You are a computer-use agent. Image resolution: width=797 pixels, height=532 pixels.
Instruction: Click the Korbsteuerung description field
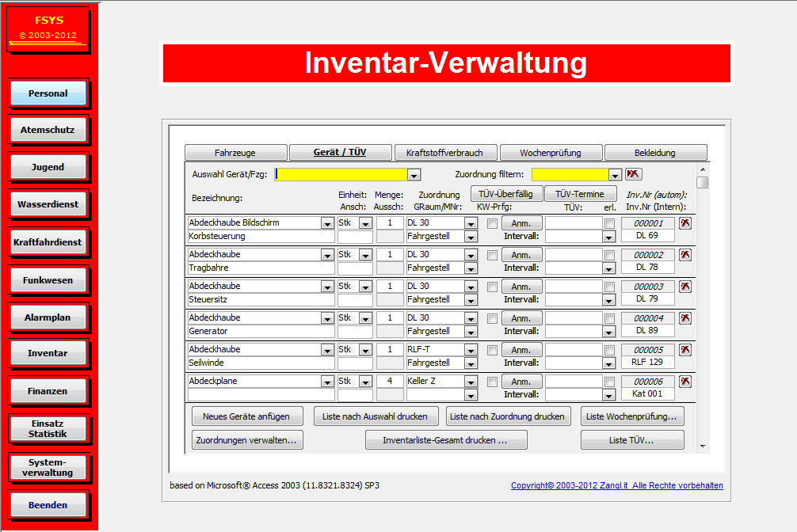(x=261, y=236)
